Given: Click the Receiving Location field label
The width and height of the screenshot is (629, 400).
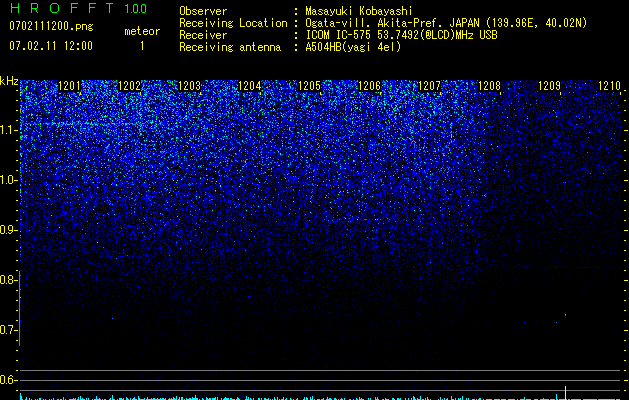Looking at the screenshot, I should (x=233, y=23).
